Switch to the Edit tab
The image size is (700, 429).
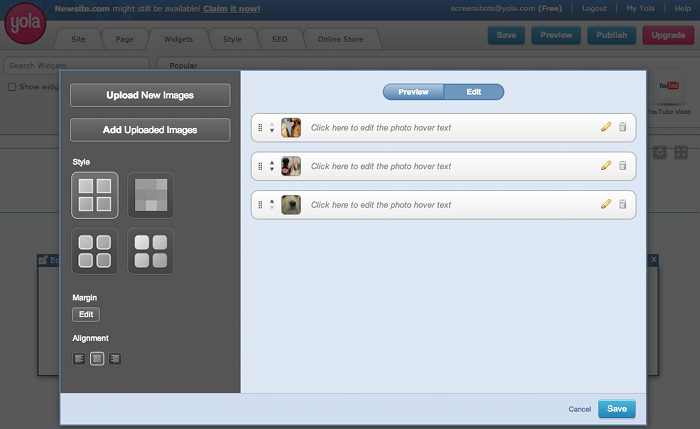[x=474, y=92]
